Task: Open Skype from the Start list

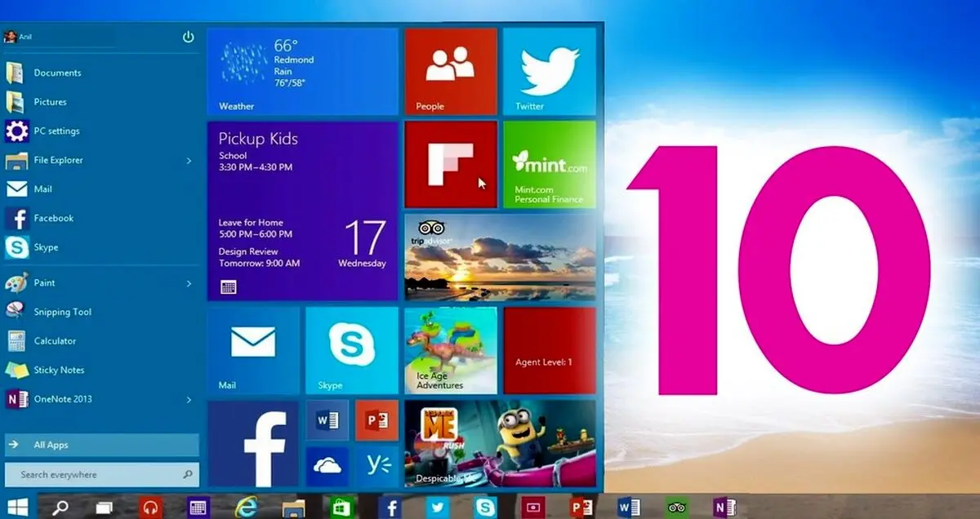Action: pyautogui.click(x=101, y=247)
